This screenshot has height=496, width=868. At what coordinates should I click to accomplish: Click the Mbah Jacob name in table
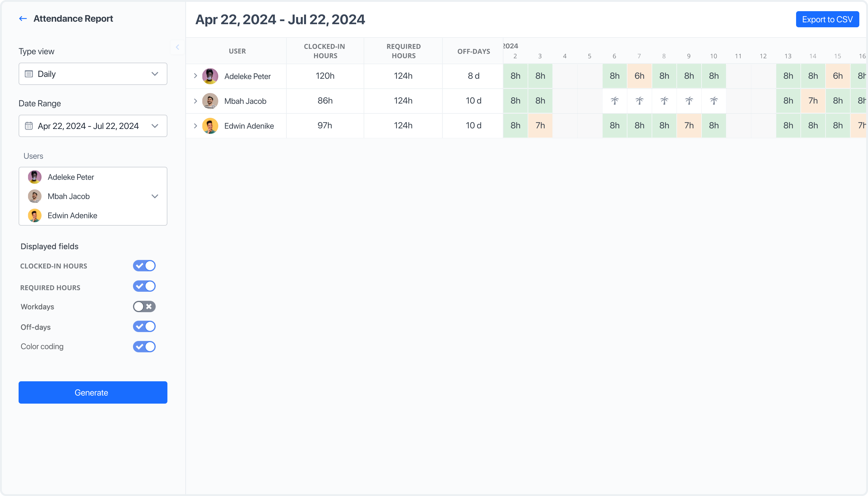pos(245,101)
